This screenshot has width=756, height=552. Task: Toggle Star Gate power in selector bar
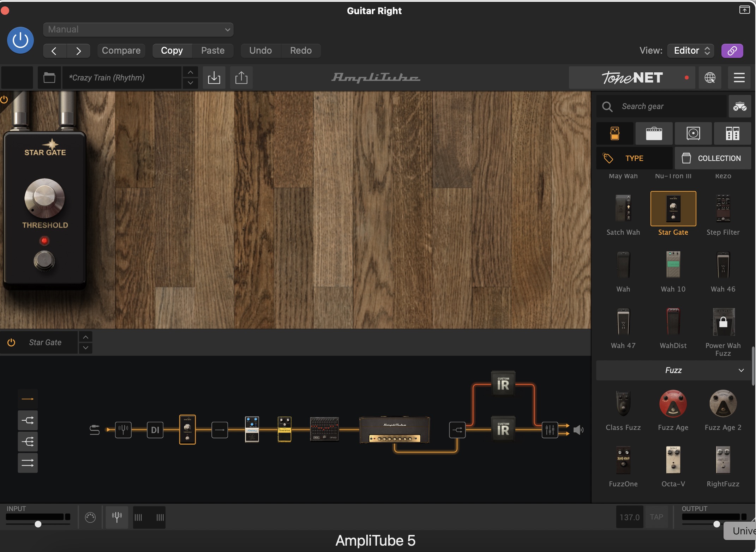pos(11,342)
